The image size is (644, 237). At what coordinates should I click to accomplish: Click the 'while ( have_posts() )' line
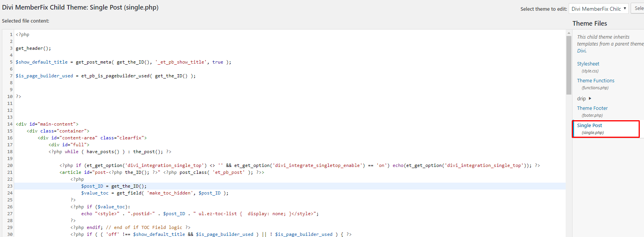(x=110, y=152)
